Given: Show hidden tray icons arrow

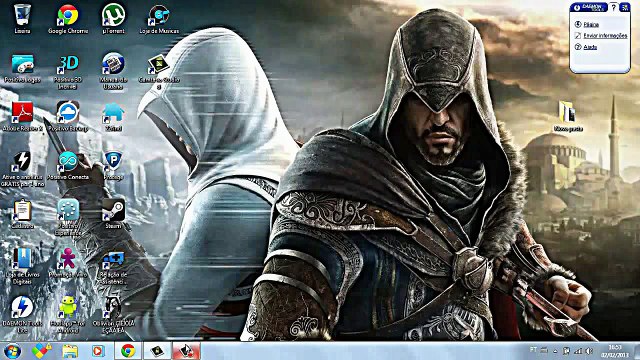Looking at the screenshot, I should coord(555,351).
